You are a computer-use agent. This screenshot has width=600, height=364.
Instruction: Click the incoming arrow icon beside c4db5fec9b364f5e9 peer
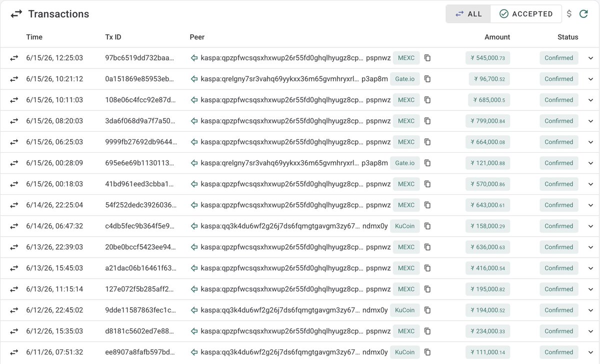point(194,226)
